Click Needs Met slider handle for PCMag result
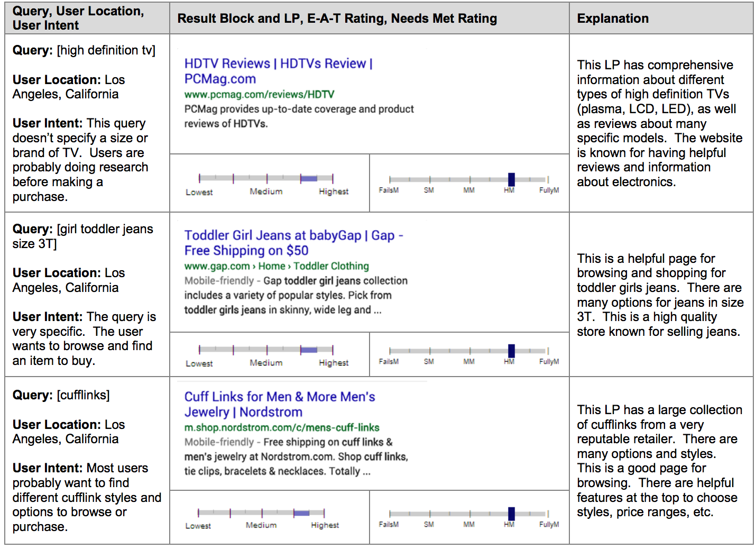 (x=511, y=179)
